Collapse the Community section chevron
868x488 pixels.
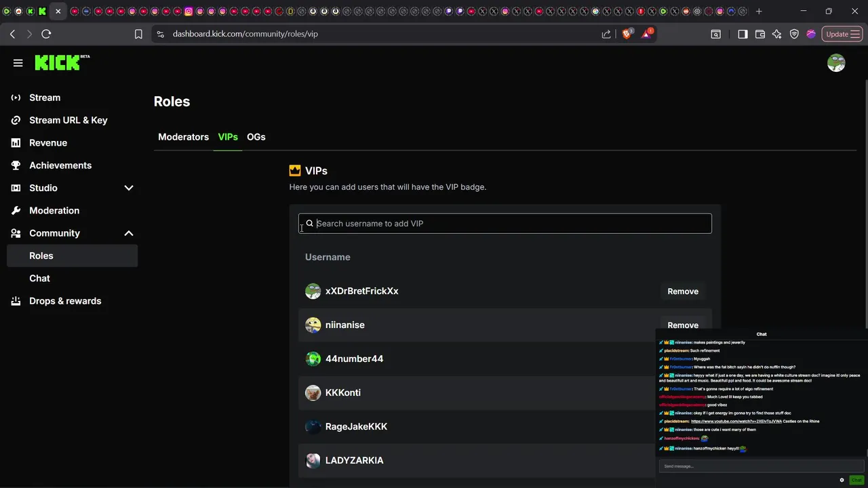tap(129, 233)
